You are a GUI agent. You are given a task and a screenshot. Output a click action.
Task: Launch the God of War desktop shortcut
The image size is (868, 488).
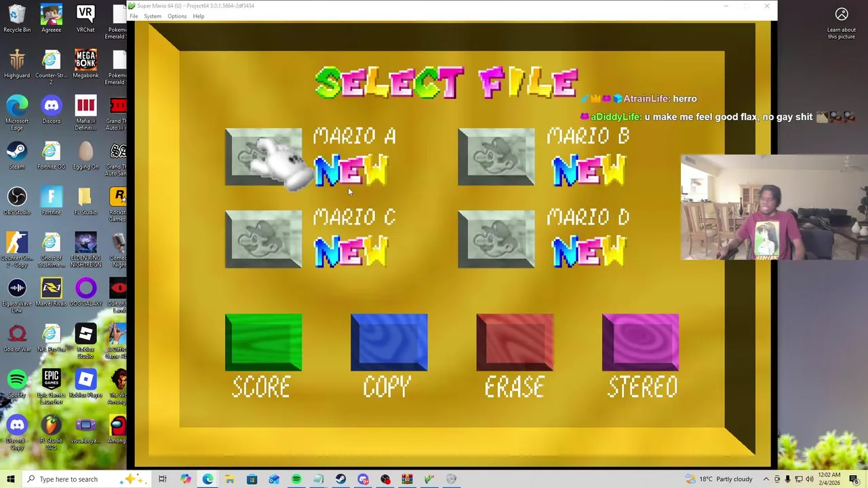[x=17, y=338]
